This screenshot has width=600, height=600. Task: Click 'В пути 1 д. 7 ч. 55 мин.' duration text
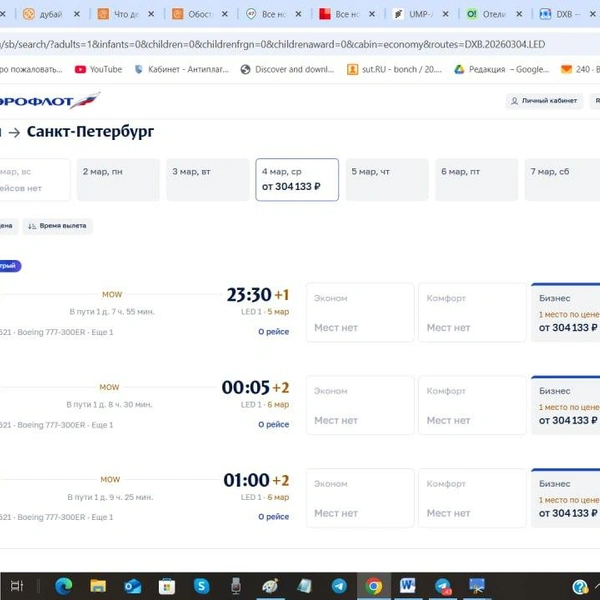pos(112,312)
